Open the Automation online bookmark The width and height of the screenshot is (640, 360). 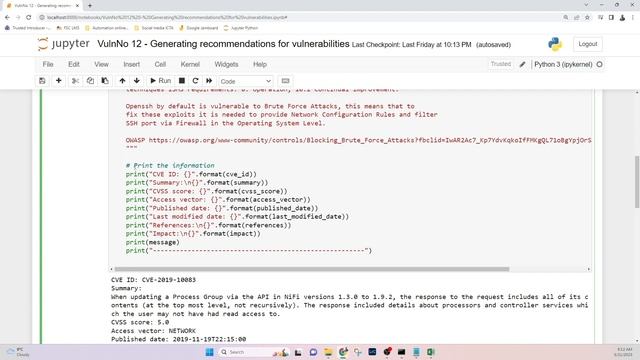click(x=107, y=28)
